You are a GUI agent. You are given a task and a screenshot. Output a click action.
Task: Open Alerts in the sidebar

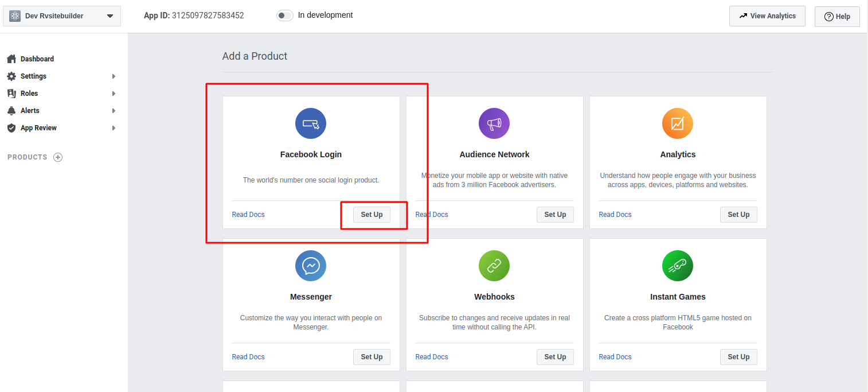pyautogui.click(x=30, y=111)
